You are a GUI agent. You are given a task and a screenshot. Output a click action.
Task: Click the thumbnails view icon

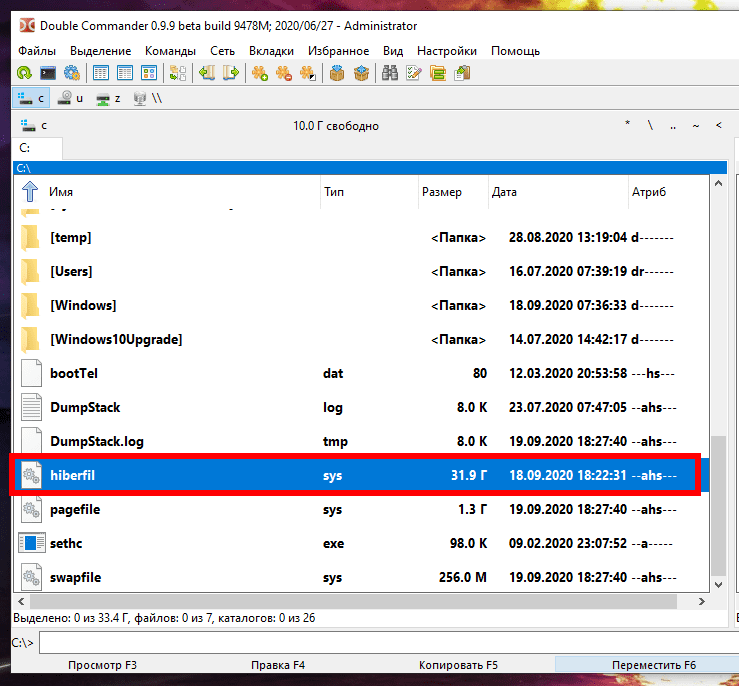149,73
